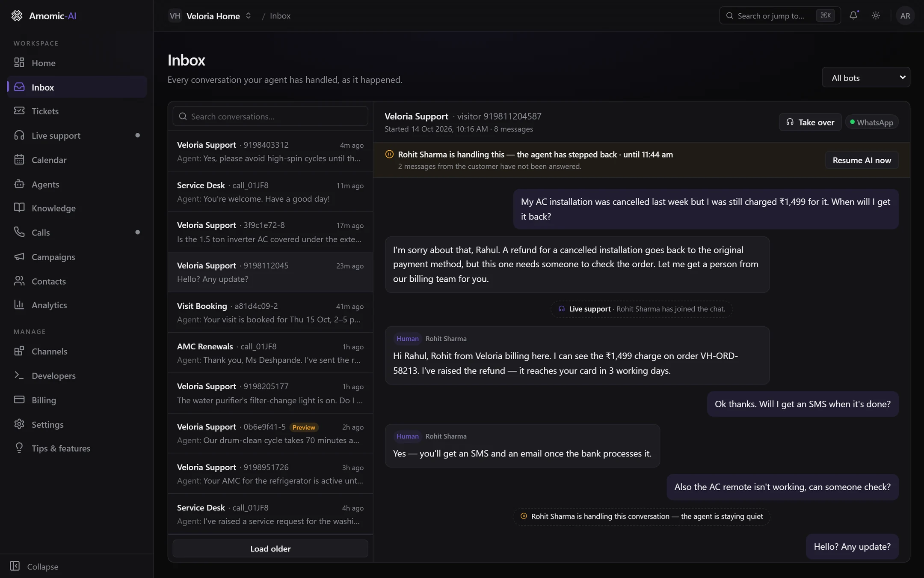Open conversation 3f9c1e72-8
Screen dimensions: 924x578
coord(270,232)
